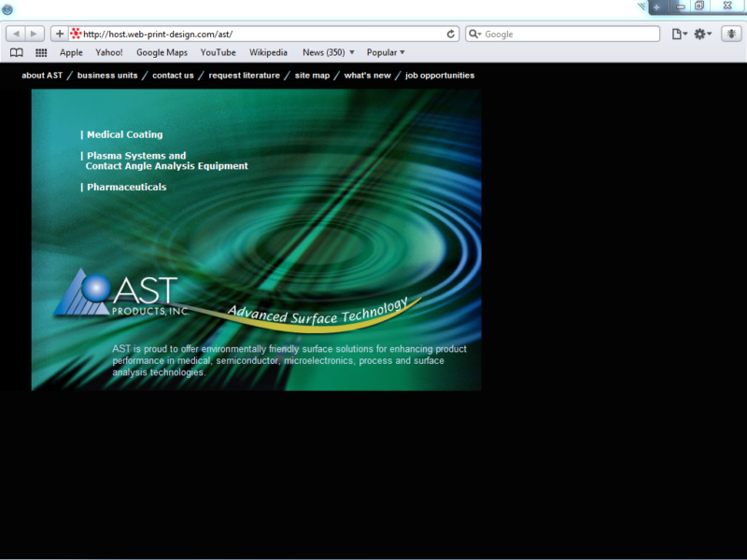The height and width of the screenshot is (560, 747).
Task: Open the job opportunities menu item
Action: (x=440, y=76)
